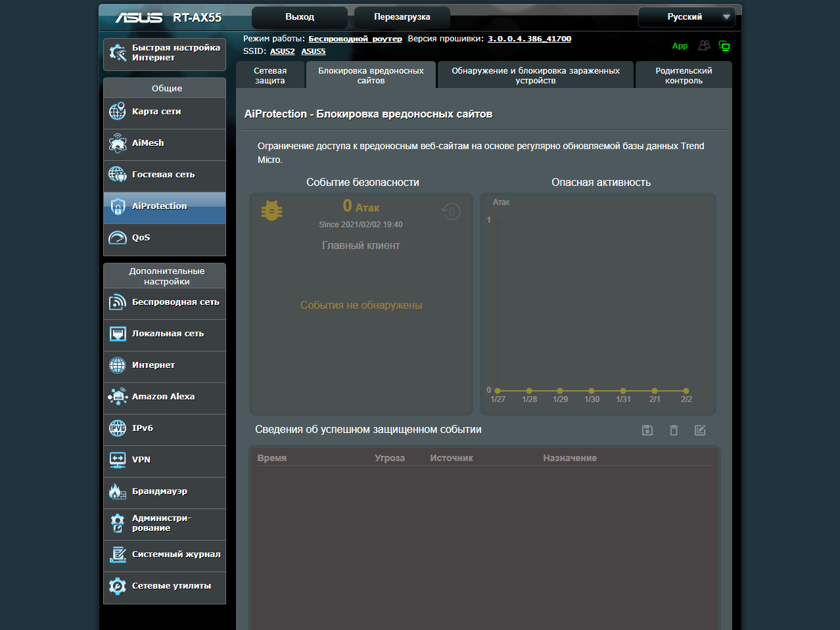The height and width of the screenshot is (630, 840).
Task: Switch to the Сетевая защита tab
Action: click(x=270, y=76)
